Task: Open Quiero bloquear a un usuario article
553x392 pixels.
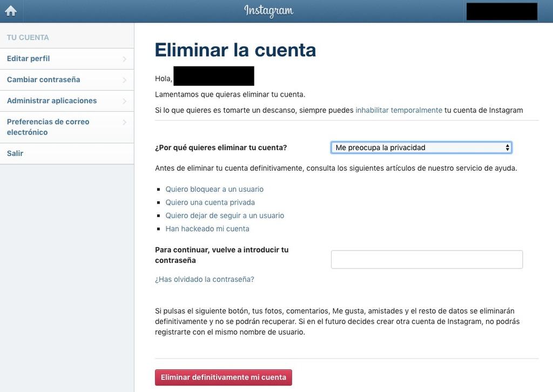Action: (x=214, y=189)
